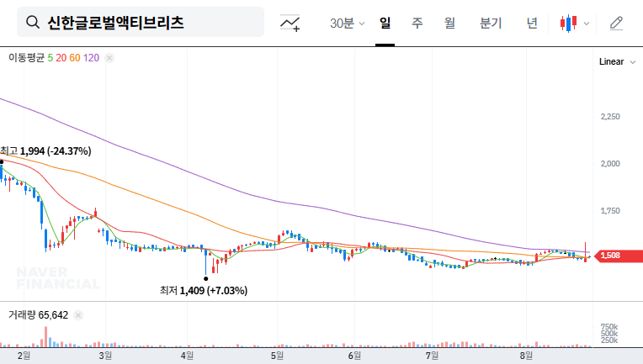This screenshot has width=643, height=364.
Task: Expand the 30분 interval dropdown
Action: (x=347, y=24)
